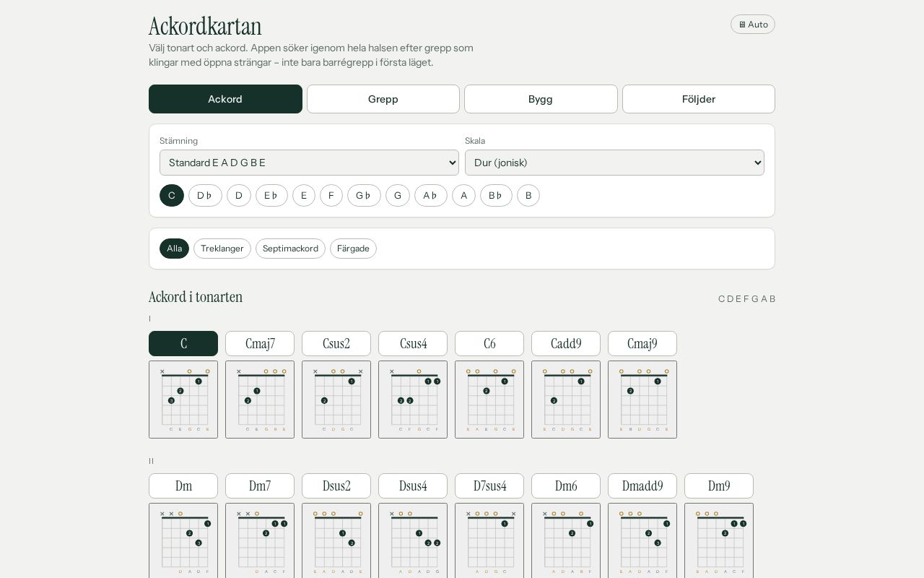Screen dimensions: 924x578
Task: Choose the key of D
Action: (239, 196)
